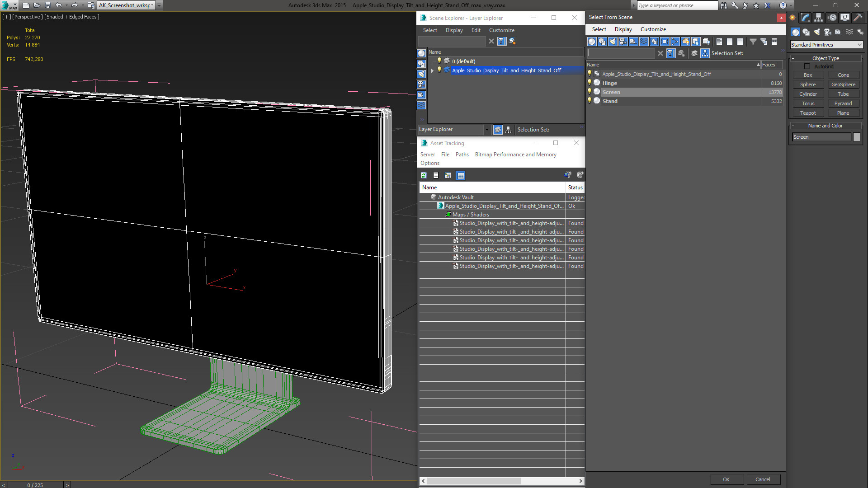The width and height of the screenshot is (868, 488).
Task: Click the object color swatch beside Screen name
Action: pos(857,137)
